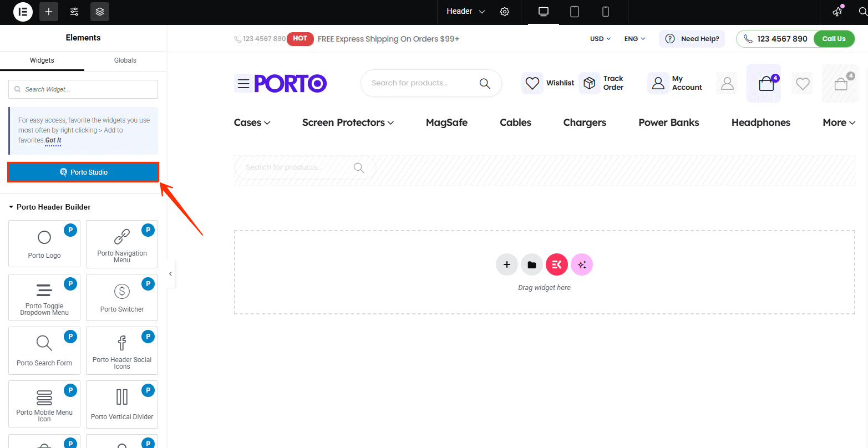Open the ENG language dropdown
Viewport: 868px width, 448px height.
pos(634,39)
